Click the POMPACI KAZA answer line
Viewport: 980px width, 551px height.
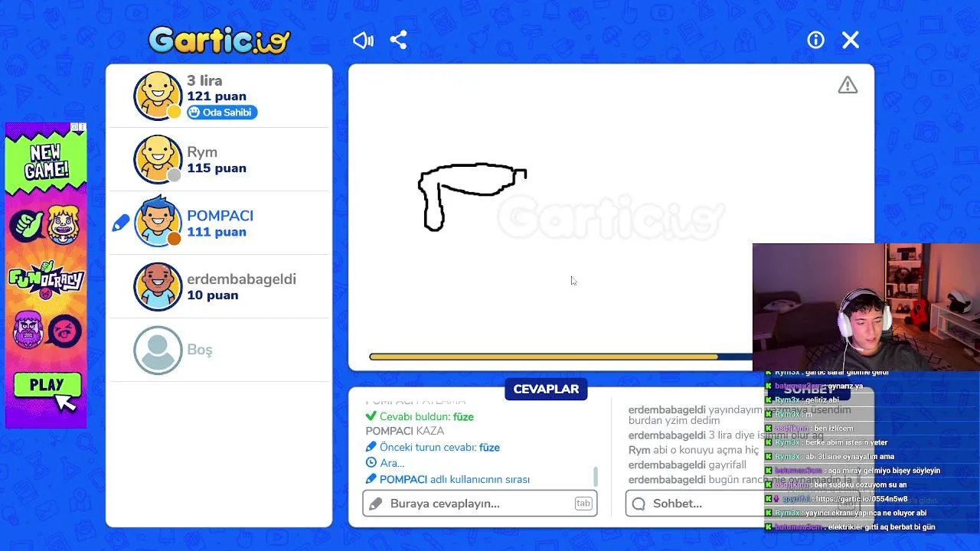[405, 432]
